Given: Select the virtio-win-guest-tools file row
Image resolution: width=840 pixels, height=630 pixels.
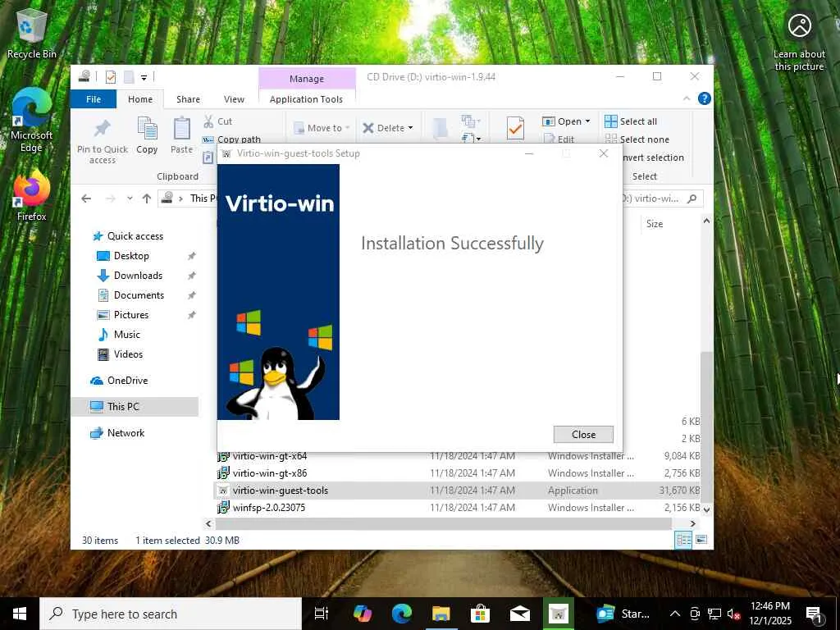Looking at the screenshot, I should pyautogui.click(x=458, y=491).
